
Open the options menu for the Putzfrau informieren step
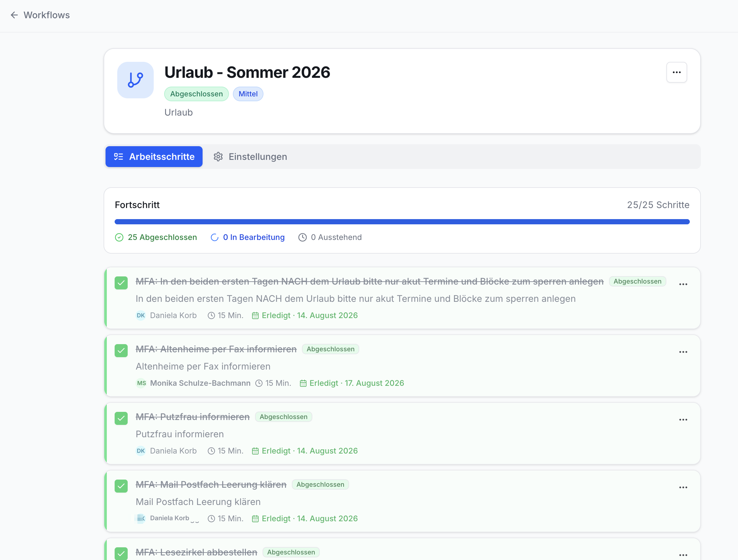pos(683,420)
